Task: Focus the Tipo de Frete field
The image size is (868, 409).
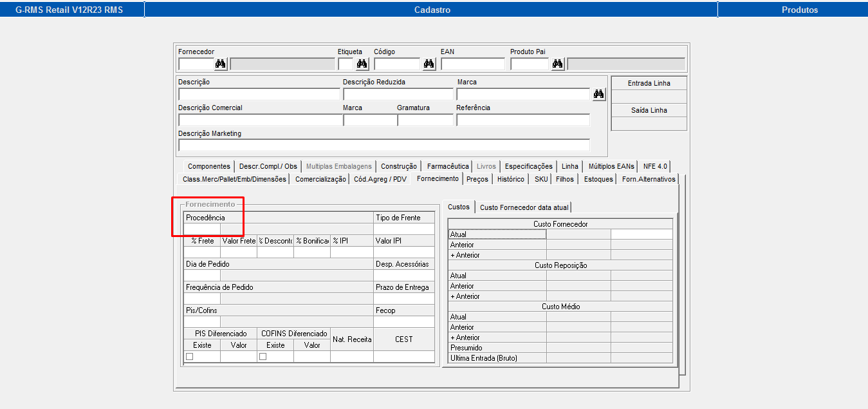Action: pos(404,229)
